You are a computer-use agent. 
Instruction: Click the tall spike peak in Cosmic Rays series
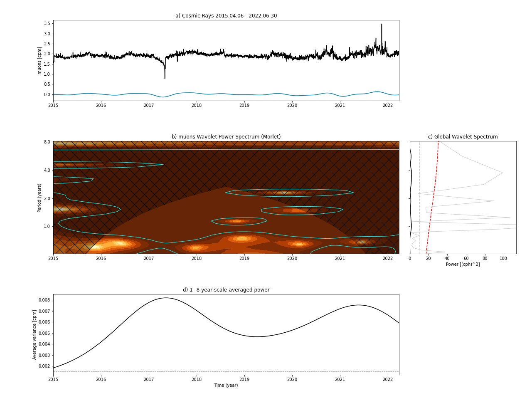click(382, 25)
